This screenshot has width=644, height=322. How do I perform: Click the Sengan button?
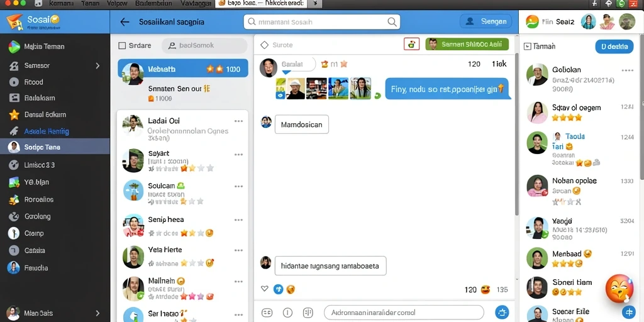(x=486, y=21)
